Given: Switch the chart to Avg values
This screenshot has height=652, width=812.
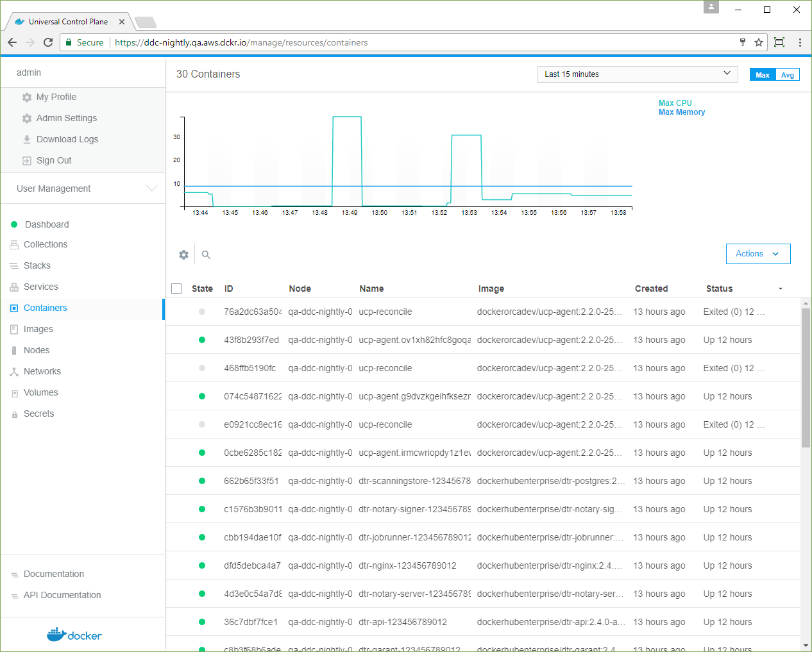Looking at the screenshot, I should coord(788,75).
